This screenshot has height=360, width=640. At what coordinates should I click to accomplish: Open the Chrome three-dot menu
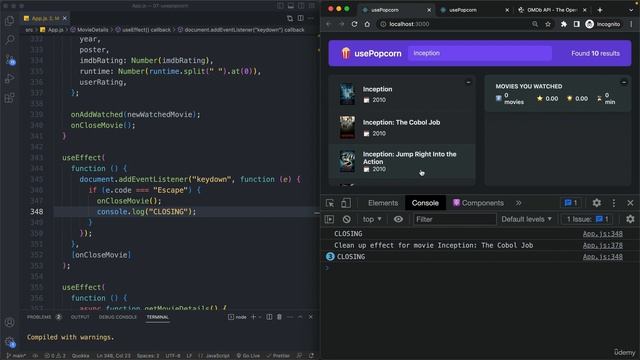click(x=631, y=24)
